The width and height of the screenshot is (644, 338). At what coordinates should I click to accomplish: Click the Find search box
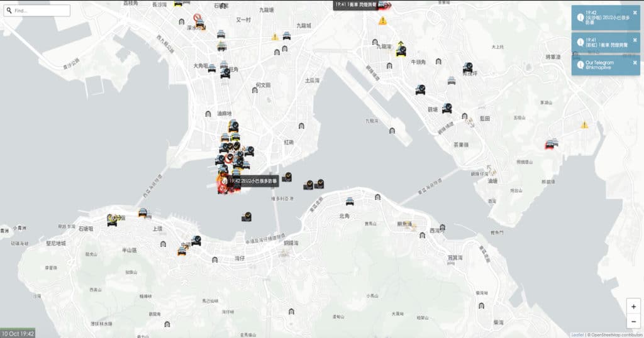tap(40, 11)
